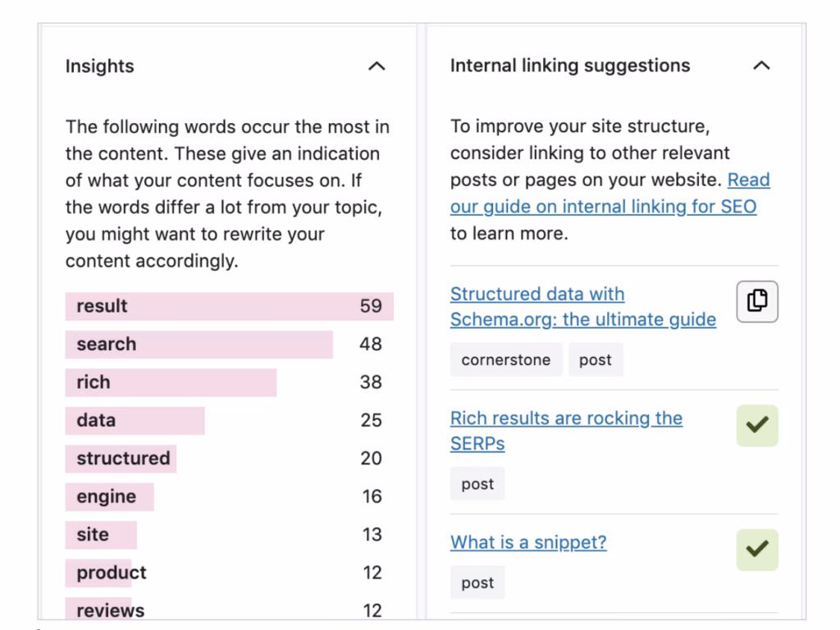The height and width of the screenshot is (630, 840).
Task: Open the Structured data with Schema.org guide
Action: 582,306
